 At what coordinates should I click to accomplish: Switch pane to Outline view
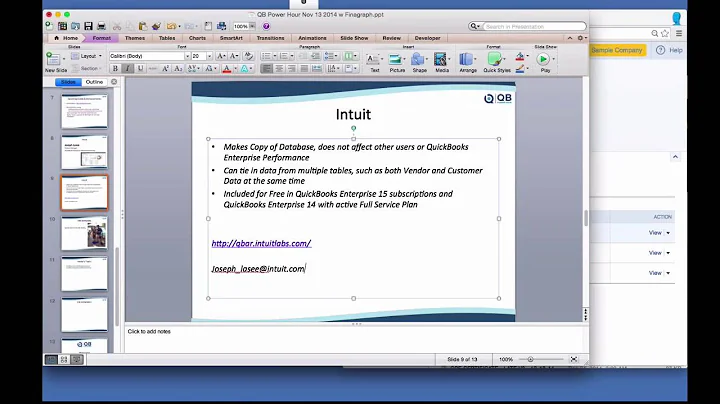click(x=94, y=82)
